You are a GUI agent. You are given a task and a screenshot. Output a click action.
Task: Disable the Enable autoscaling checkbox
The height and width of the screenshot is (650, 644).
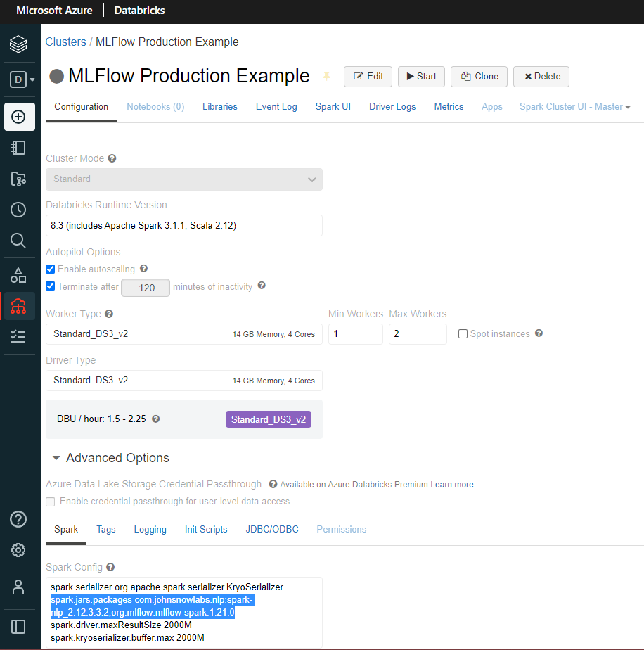(x=50, y=269)
